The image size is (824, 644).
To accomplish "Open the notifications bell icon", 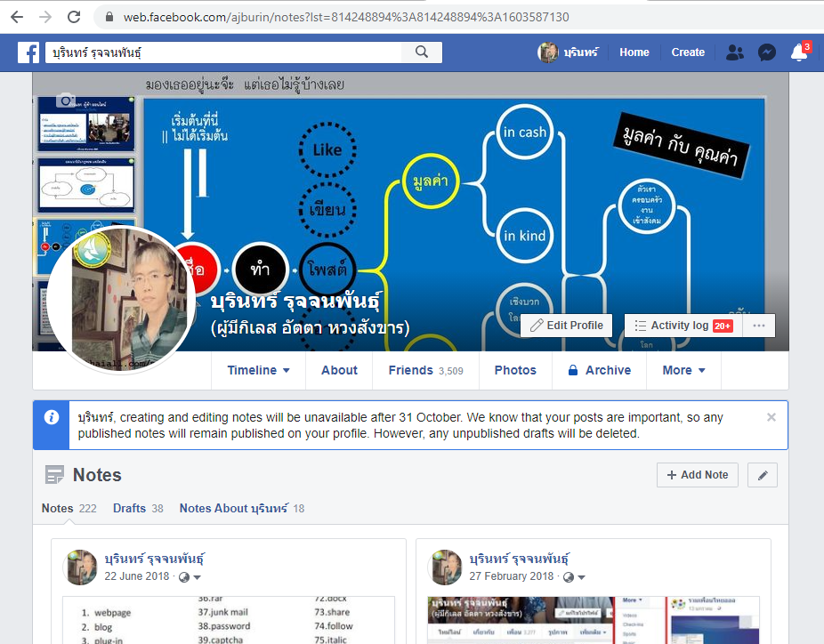I will 798,52.
